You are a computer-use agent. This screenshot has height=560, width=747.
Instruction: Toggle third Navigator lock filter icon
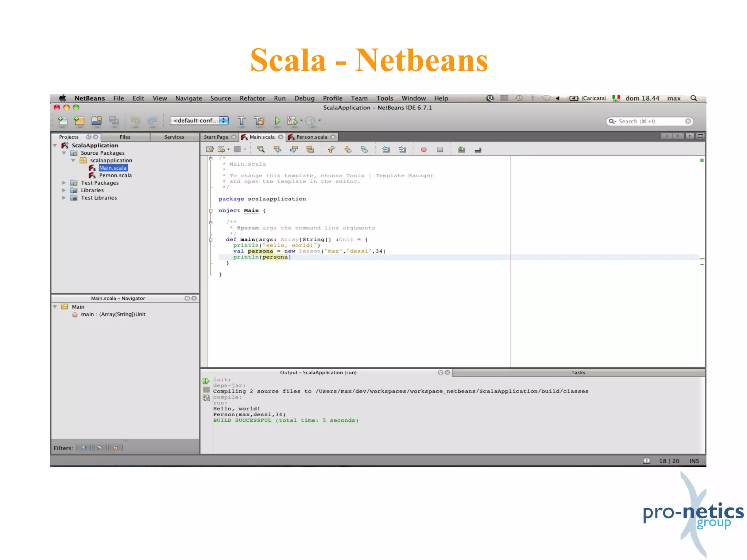[116, 448]
